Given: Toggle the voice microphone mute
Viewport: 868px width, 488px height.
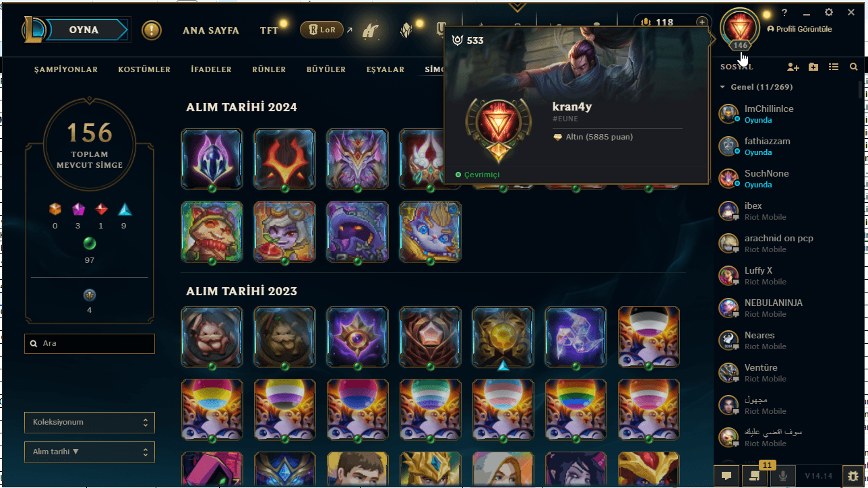Looking at the screenshot, I should click(782, 475).
